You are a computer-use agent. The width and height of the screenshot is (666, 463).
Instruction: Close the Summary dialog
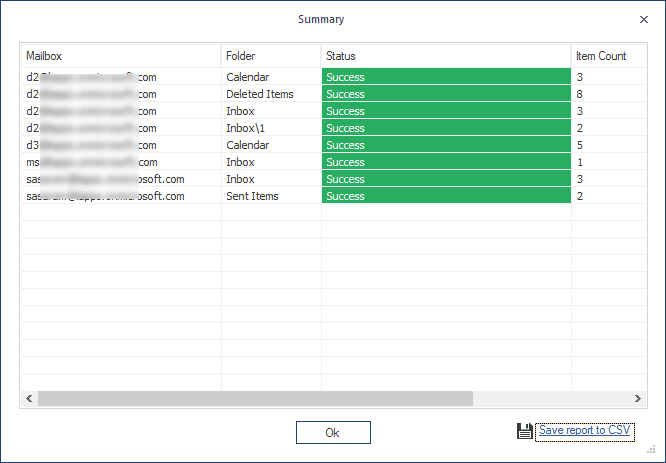pos(643,20)
